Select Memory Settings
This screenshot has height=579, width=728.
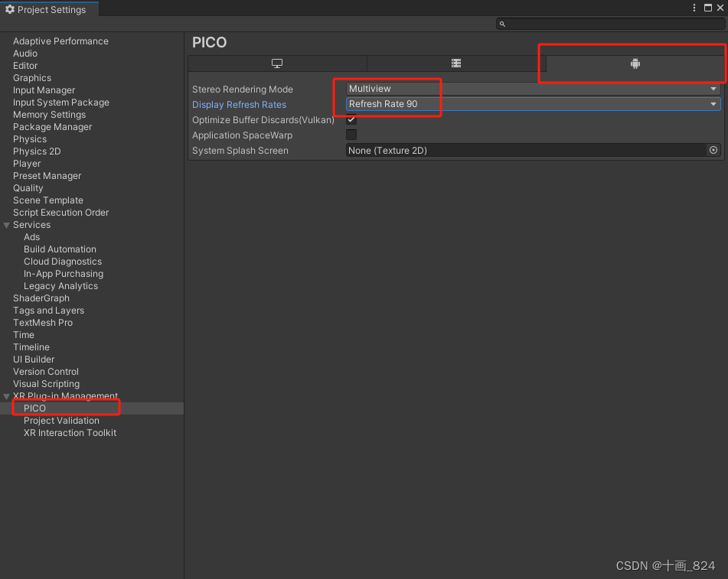[49, 114]
